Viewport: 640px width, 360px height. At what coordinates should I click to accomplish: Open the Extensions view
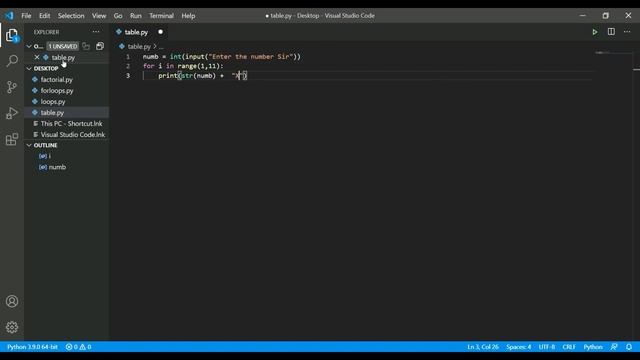pyautogui.click(x=12, y=139)
